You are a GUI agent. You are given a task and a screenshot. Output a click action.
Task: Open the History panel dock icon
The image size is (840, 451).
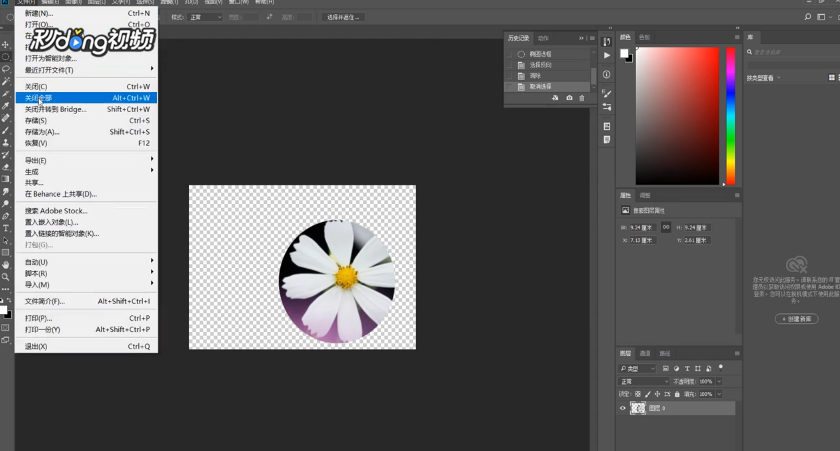coord(606,42)
